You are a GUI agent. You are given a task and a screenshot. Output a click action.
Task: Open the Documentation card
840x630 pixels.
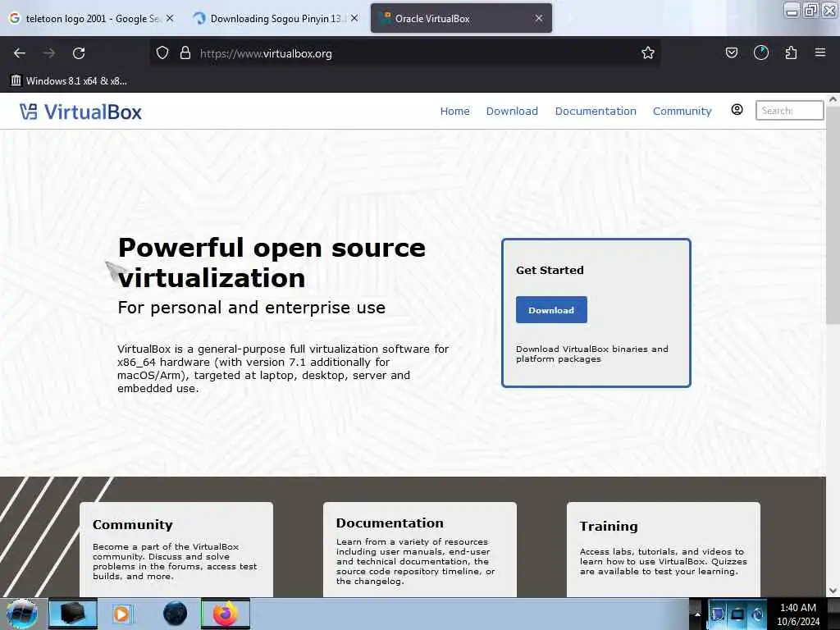419,549
